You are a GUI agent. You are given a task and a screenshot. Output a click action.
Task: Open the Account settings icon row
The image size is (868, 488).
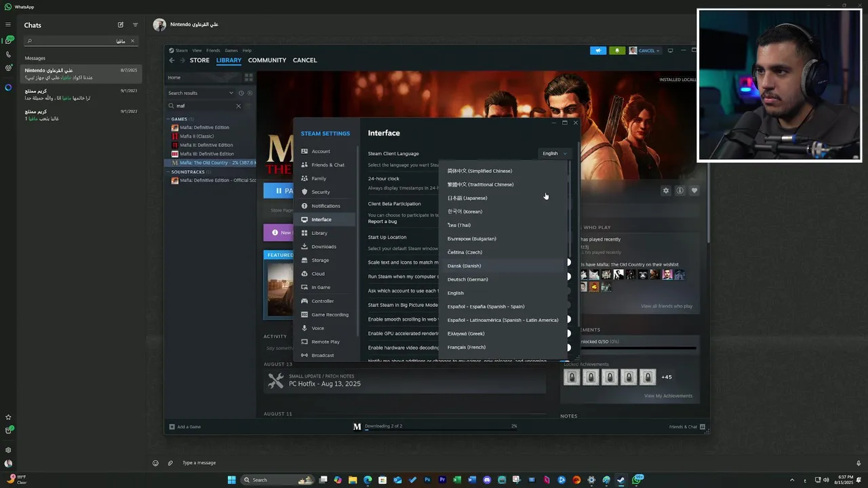coord(325,151)
